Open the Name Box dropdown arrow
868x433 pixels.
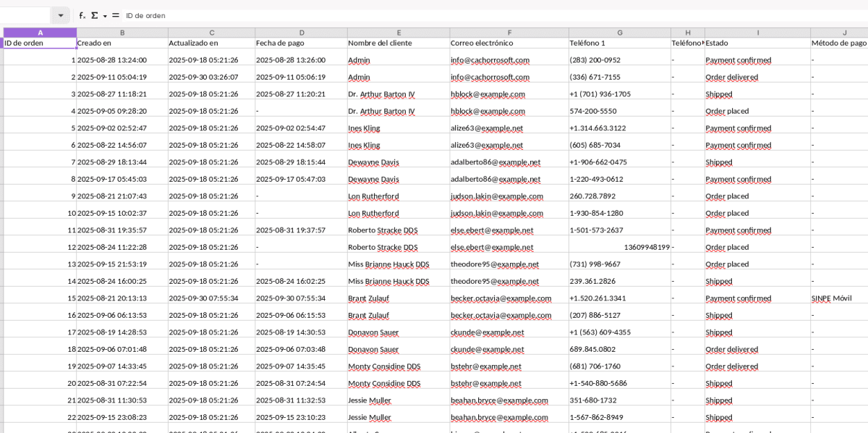(x=60, y=14)
